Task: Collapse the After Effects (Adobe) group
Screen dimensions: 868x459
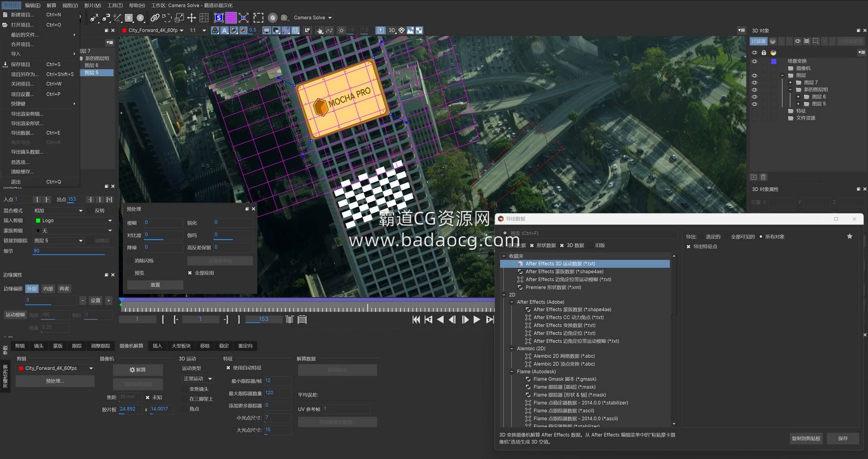Action: tap(512, 302)
